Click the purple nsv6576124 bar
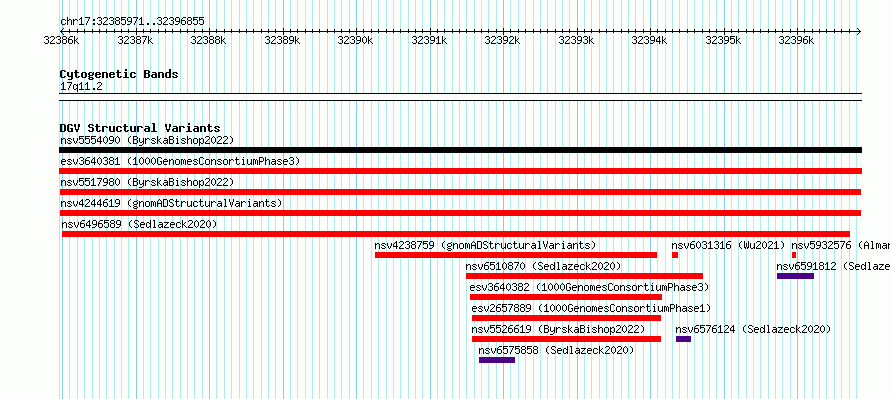 [683, 339]
